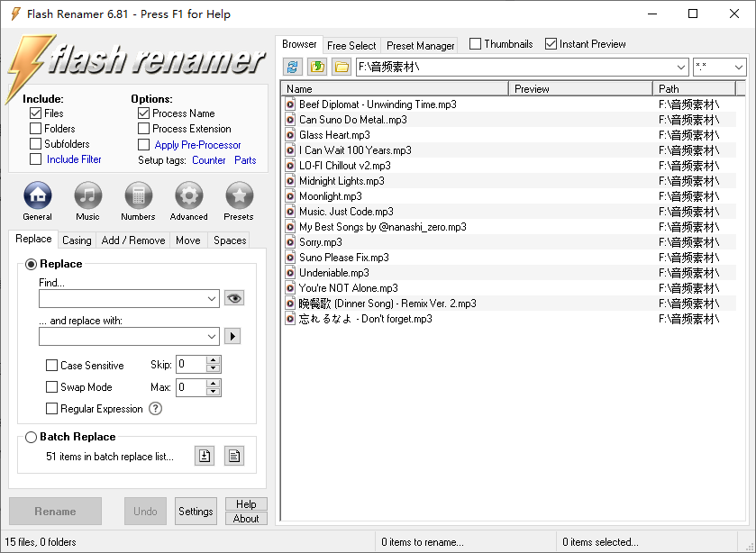Image resolution: width=756 pixels, height=553 pixels.
Task: Select the Moonlight.mp3 file row
Action: 331,196
